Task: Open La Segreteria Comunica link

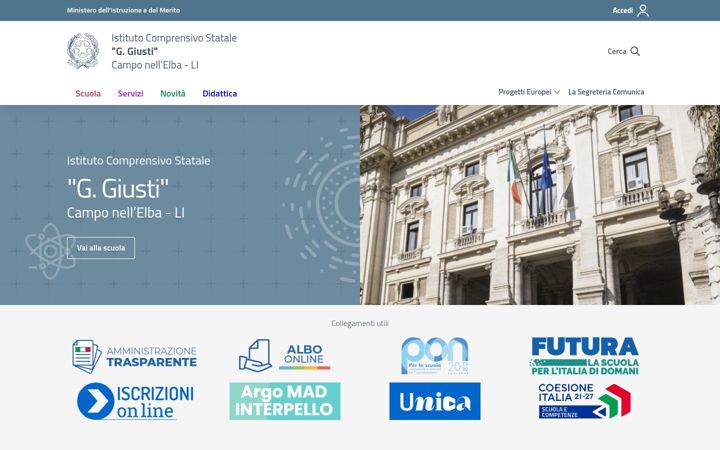Action: click(x=606, y=92)
